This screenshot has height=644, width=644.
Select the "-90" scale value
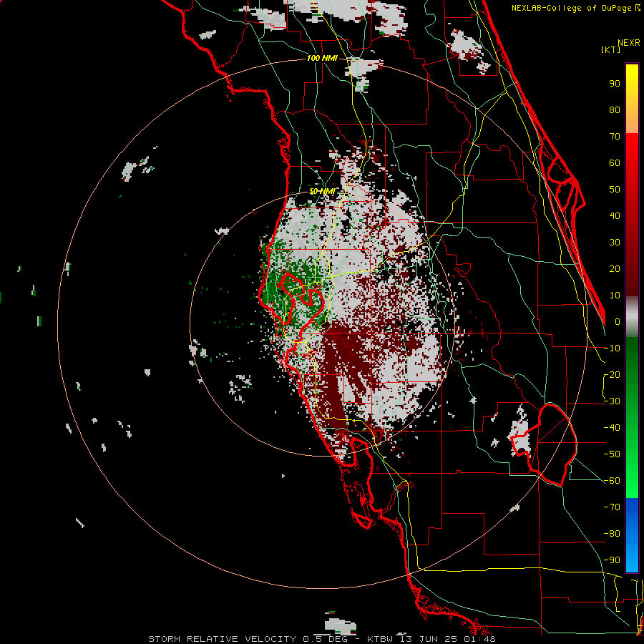pos(612,560)
